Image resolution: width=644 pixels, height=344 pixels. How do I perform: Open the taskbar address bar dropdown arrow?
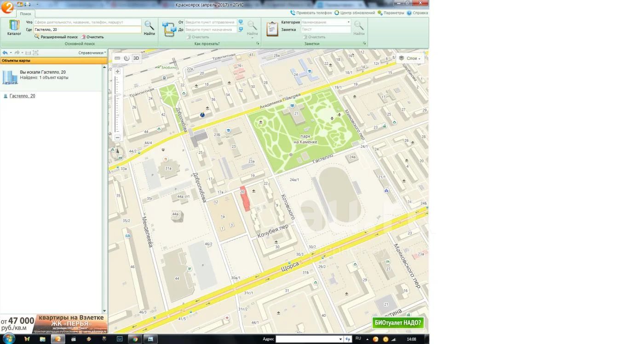340,339
